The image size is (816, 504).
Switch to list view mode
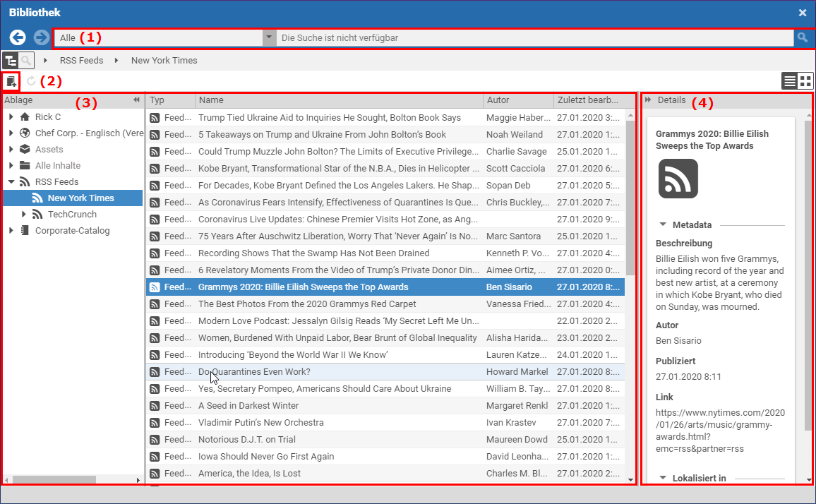pyautogui.click(x=789, y=80)
